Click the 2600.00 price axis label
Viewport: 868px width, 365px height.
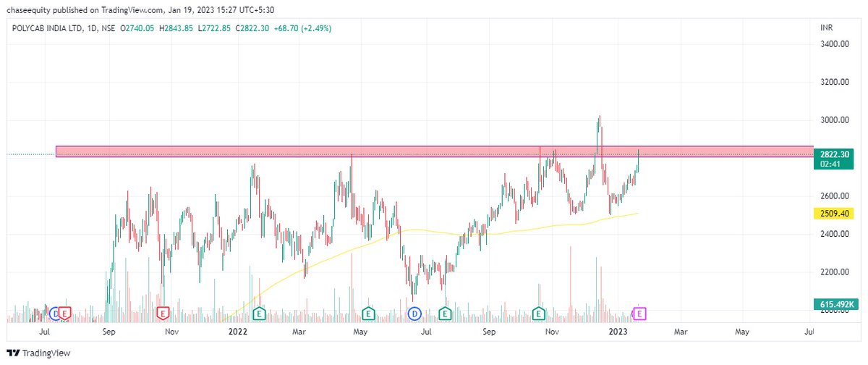pyautogui.click(x=834, y=196)
